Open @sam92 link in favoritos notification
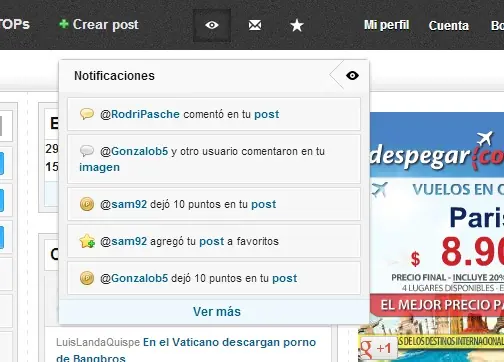 click(124, 241)
